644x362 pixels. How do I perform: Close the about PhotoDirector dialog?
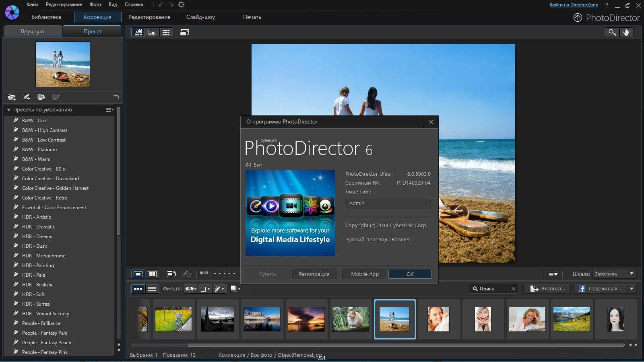[x=431, y=122]
